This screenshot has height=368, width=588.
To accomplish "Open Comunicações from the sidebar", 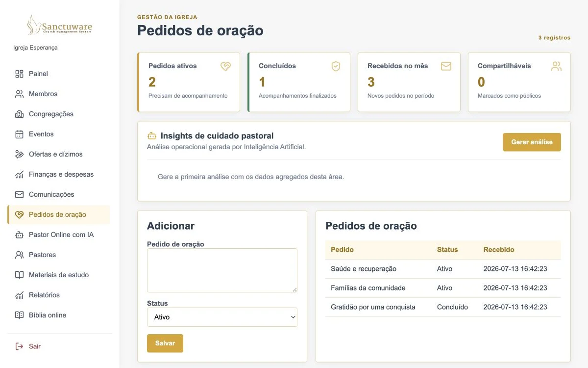I will coord(58,194).
